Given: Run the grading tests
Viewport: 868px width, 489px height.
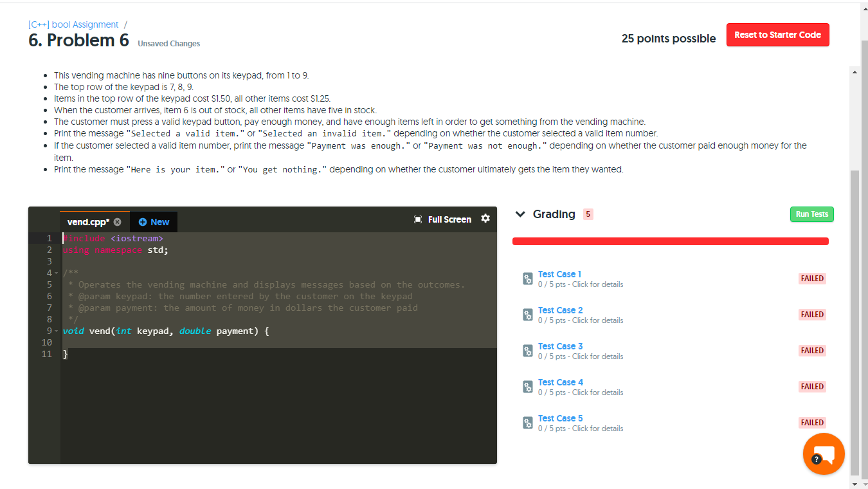Looking at the screenshot, I should [x=811, y=214].
